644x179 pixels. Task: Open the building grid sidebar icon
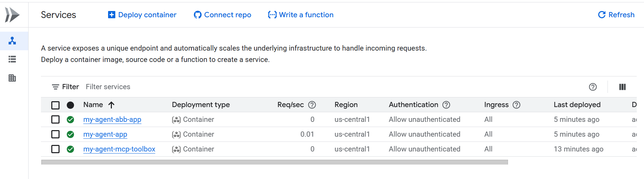12,78
